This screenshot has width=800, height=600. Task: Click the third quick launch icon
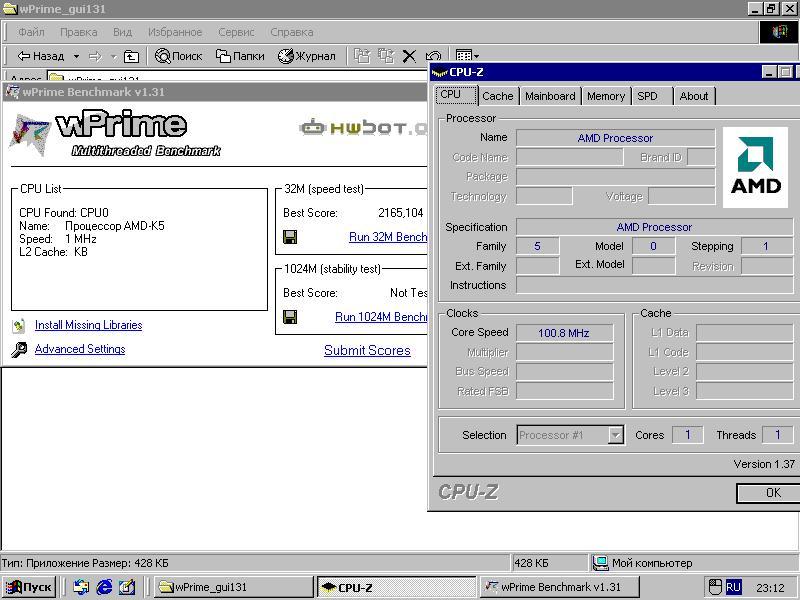click(x=127, y=587)
